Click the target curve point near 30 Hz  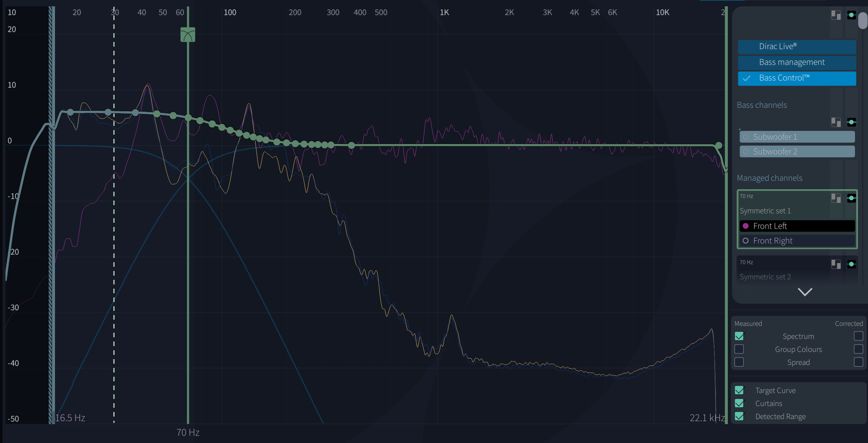(108, 112)
